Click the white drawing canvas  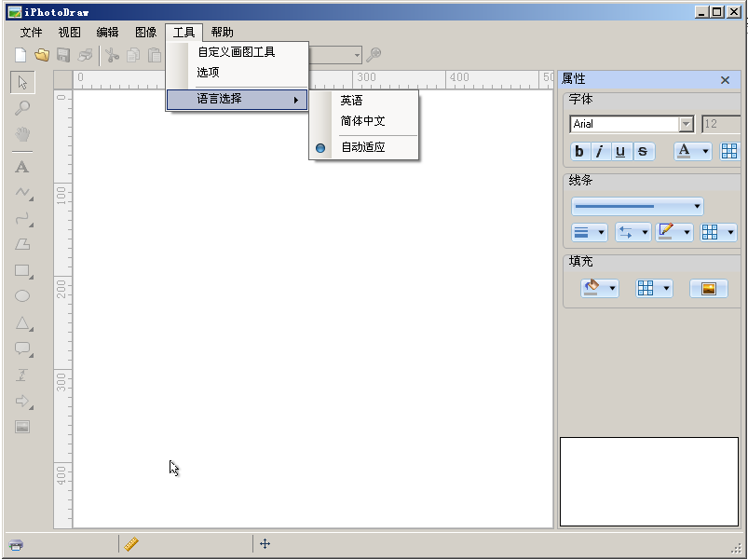click(x=313, y=308)
